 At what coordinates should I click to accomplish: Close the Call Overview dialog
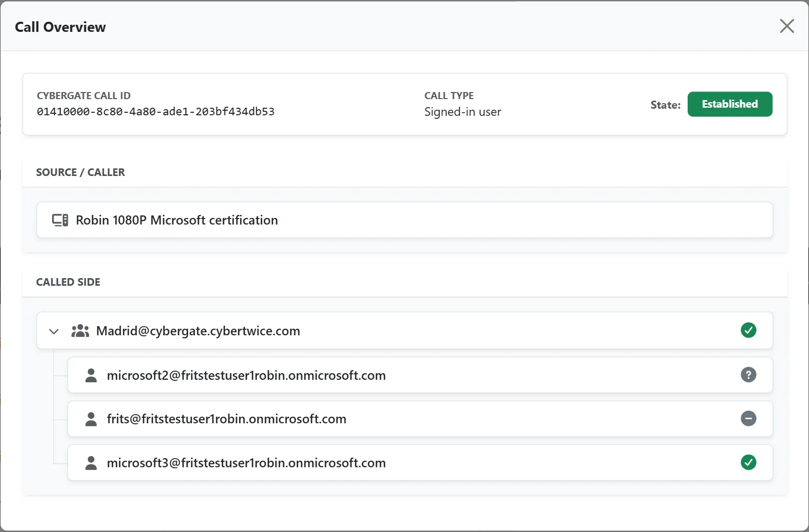[787, 26]
